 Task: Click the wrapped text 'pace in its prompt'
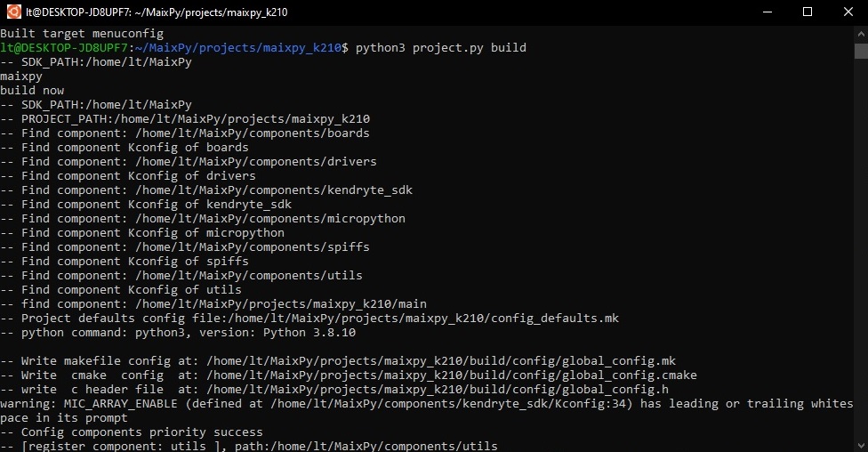coord(64,418)
